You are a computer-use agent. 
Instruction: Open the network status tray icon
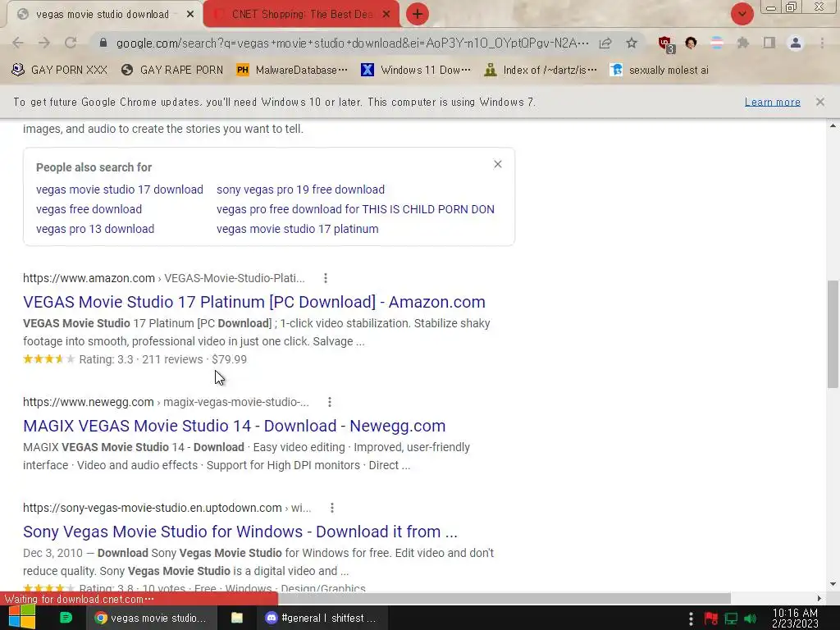click(731, 619)
